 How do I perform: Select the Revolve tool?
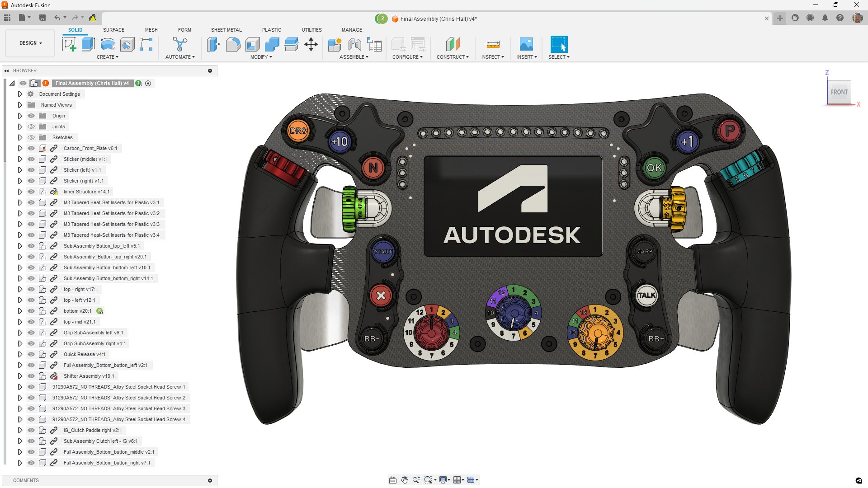tap(108, 44)
